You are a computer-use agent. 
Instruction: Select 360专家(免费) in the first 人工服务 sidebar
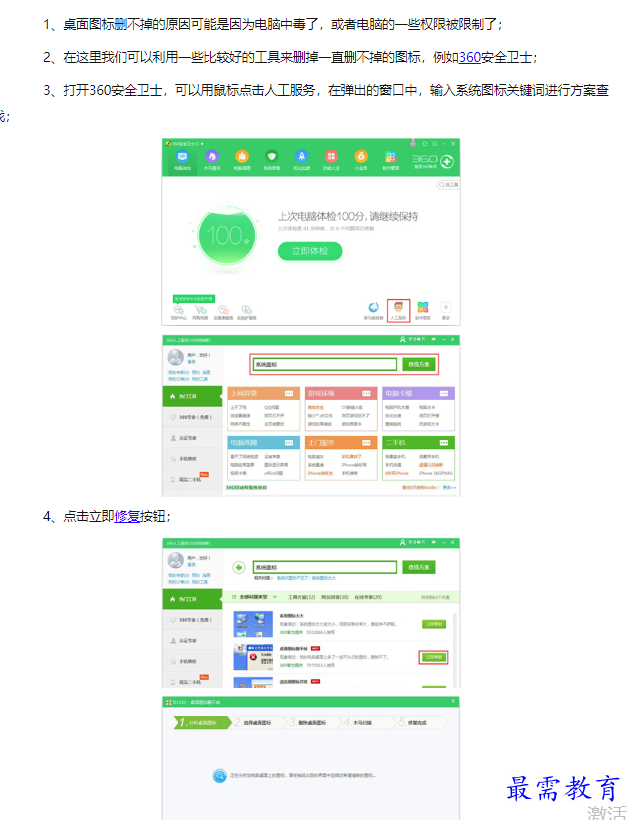[x=192, y=417]
